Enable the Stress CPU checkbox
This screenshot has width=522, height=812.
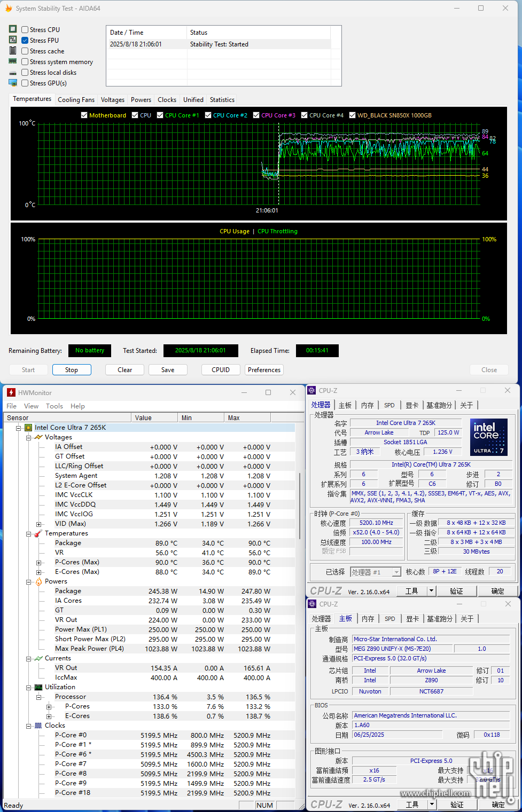(x=25, y=29)
